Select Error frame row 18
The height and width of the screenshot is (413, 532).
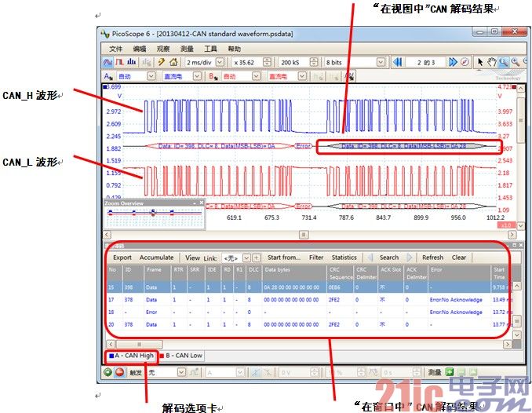308,312
